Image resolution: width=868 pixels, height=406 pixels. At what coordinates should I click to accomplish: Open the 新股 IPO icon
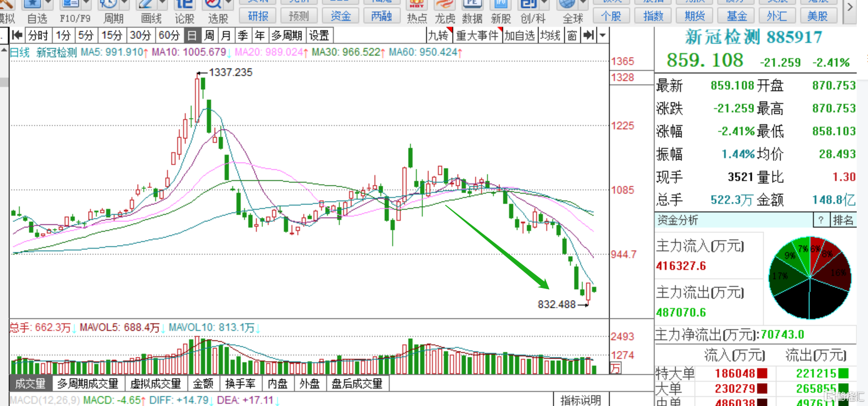tap(501, 4)
